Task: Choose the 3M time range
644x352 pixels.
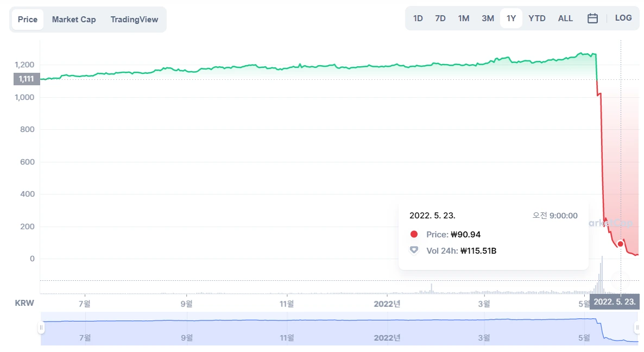Action: coord(488,18)
